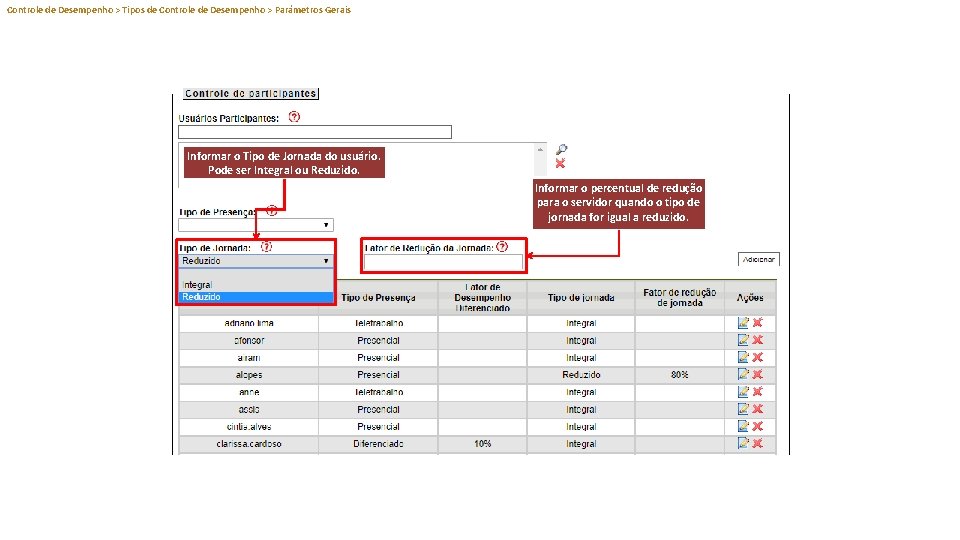This screenshot has height=540, width=960.
Task: Delete the afonsor row
Action: click(758, 340)
